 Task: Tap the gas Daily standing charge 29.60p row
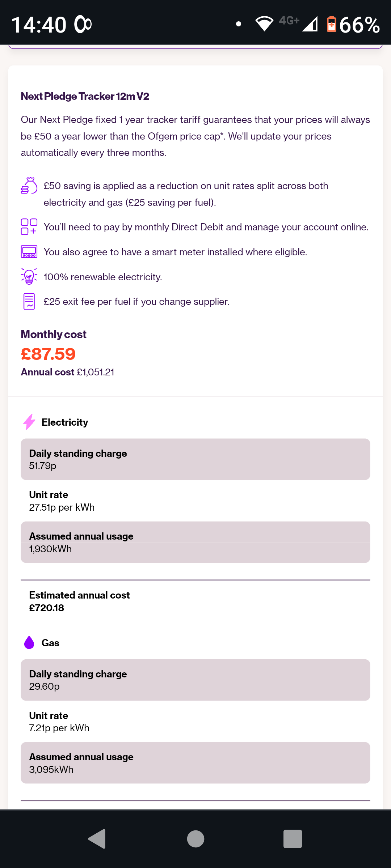click(x=195, y=680)
